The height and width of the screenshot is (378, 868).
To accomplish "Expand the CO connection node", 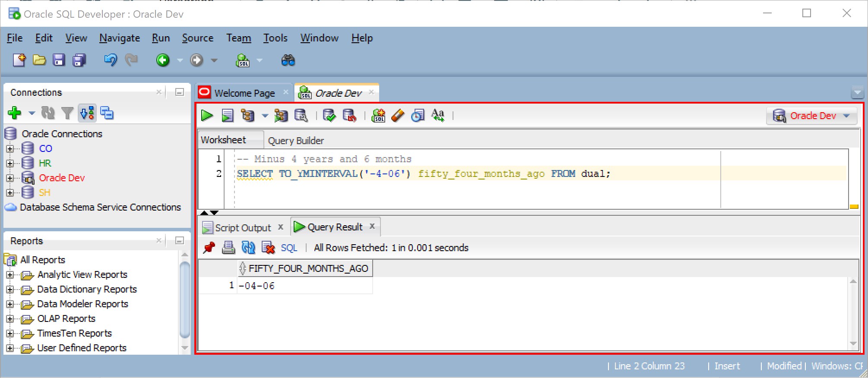I will click(x=10, y=149).
